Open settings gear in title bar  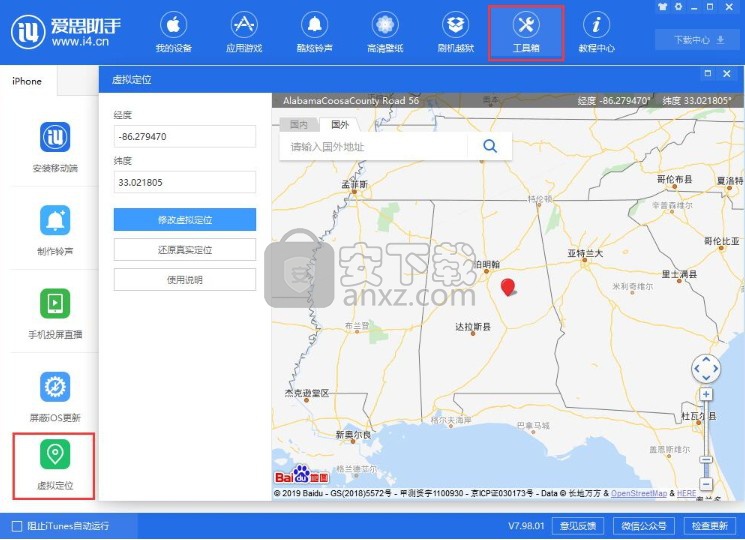click(678, 7)
